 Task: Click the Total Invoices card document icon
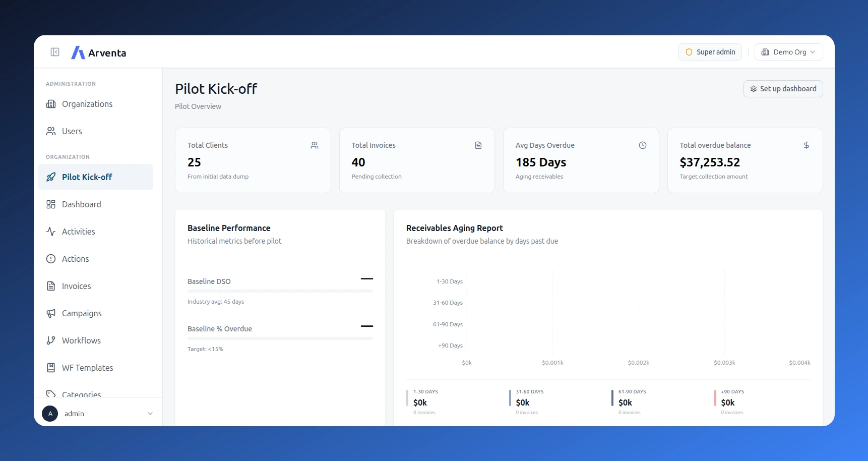coord(478,145)
